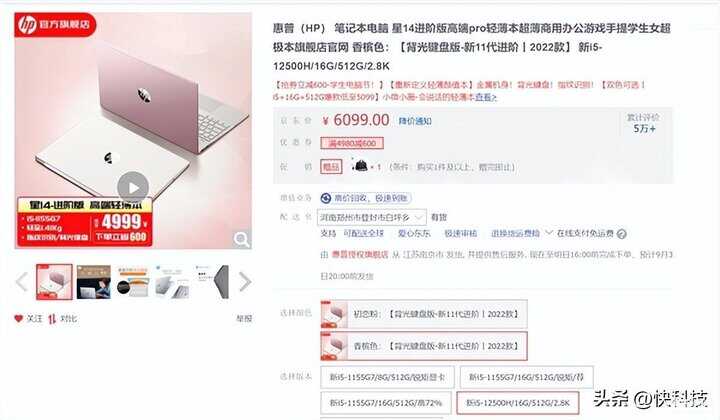This screenshot has width=720, height=420.
Task: Select the 香槟色 color option
Action: coord(424,346)
